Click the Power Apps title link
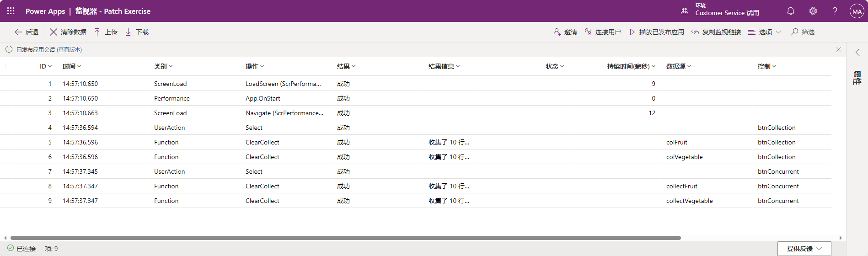This screenshot has height=256, width=868. [45, 11]
